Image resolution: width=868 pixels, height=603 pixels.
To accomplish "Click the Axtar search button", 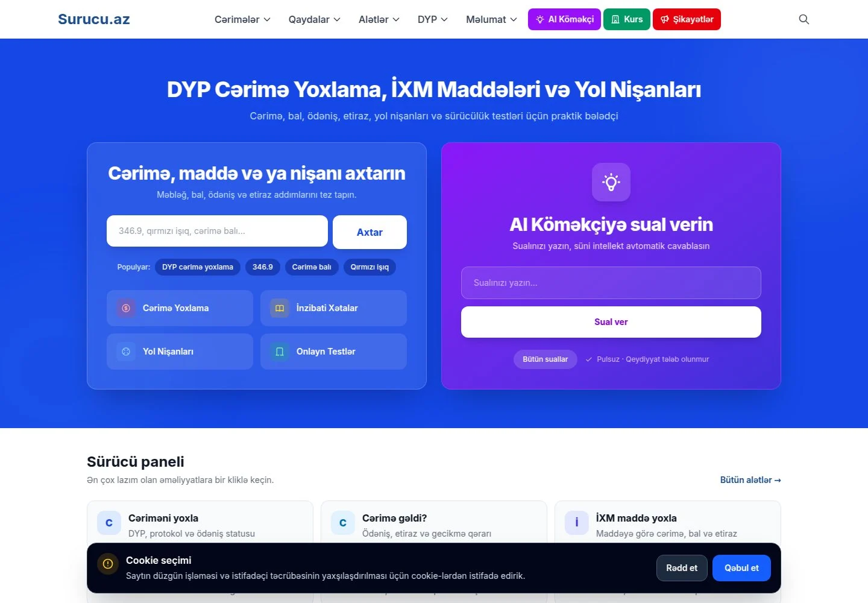I will click(x=370, y=232).
